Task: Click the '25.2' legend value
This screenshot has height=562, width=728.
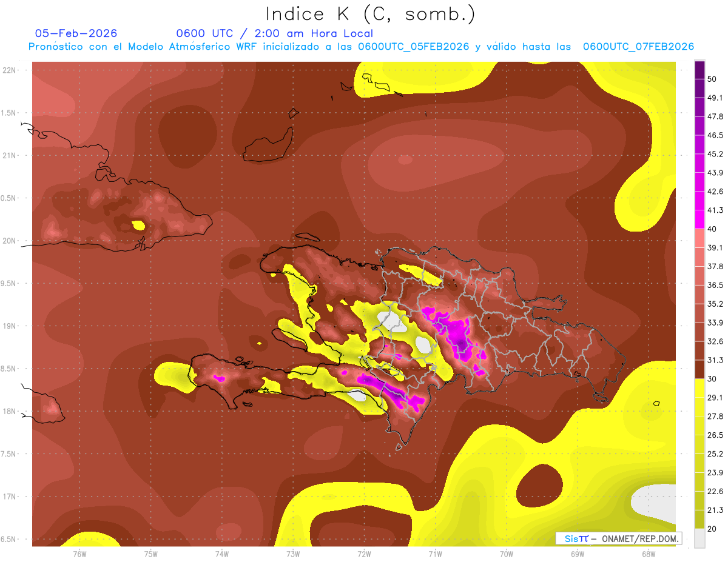Action: click(x=715, y=454)
